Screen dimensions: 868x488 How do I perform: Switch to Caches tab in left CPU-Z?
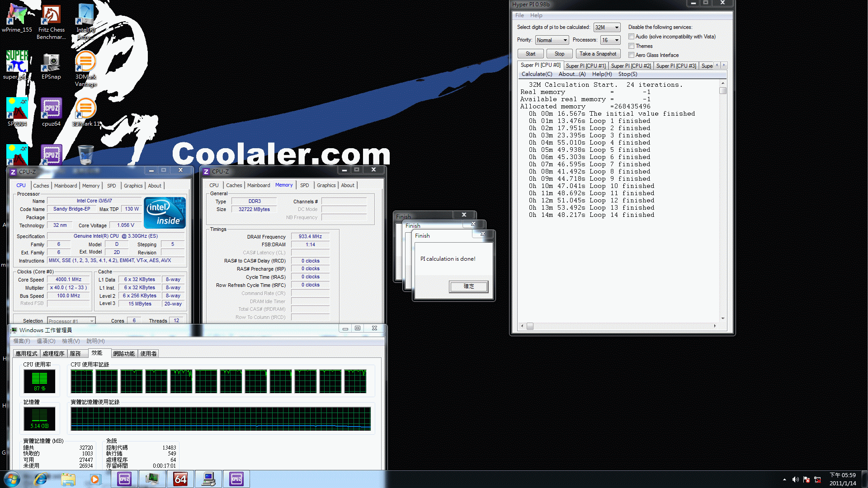click(41, 186)
